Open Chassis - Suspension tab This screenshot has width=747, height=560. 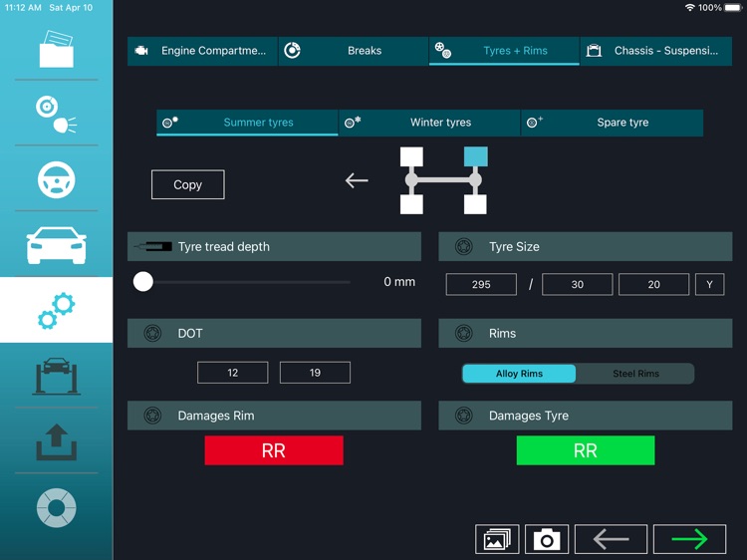click(x=656, y=51)
